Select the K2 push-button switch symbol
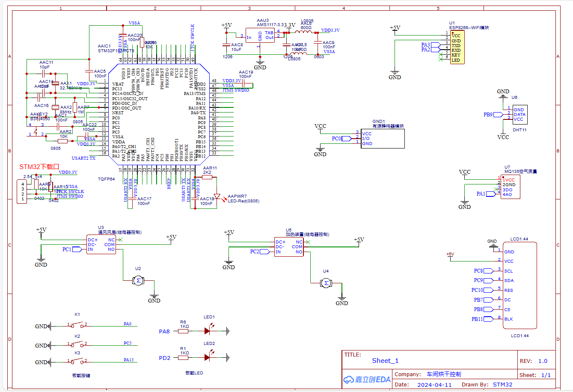This screenshot has width=573, height=392. [77, 344]
